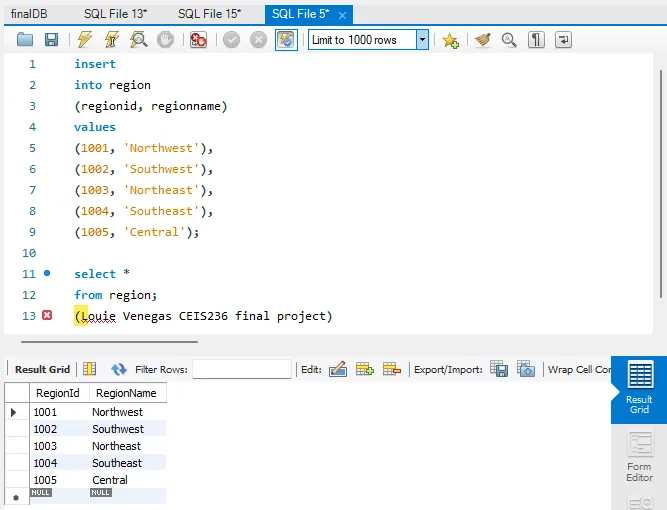Click line number 10 in the gutter

[x=29, y=253]
